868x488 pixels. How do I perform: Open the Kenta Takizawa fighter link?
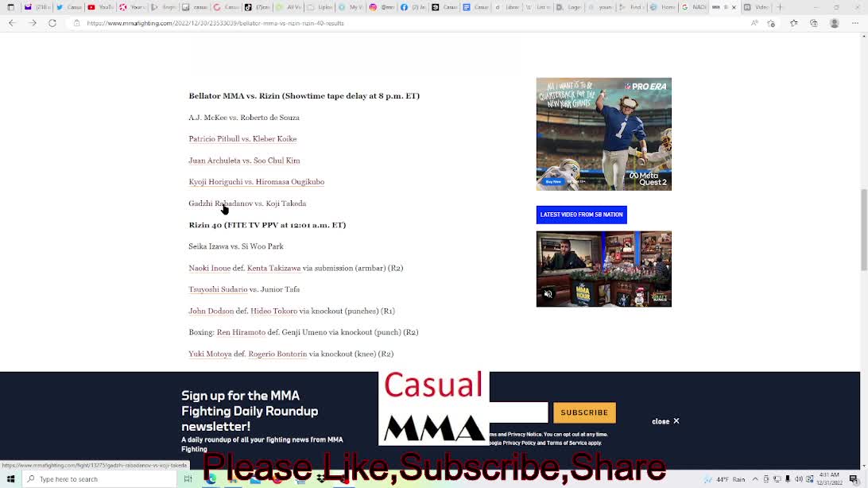273,268
